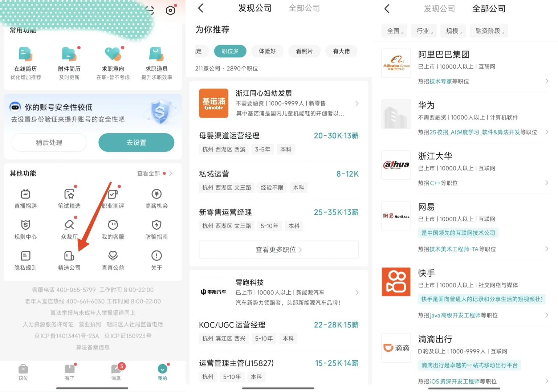Screen dimensions: 558x392
Task: Open 快手 orange logo thumbnail
Action: (396, 282)
